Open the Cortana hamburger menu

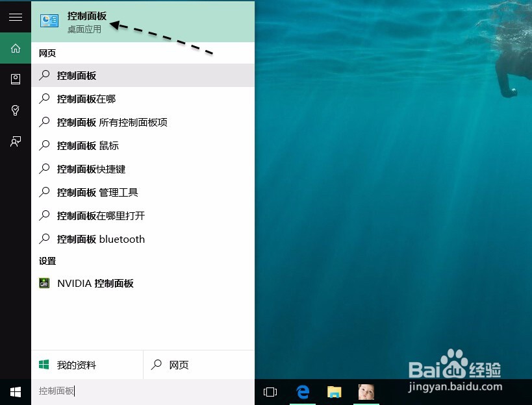[15, 17]
